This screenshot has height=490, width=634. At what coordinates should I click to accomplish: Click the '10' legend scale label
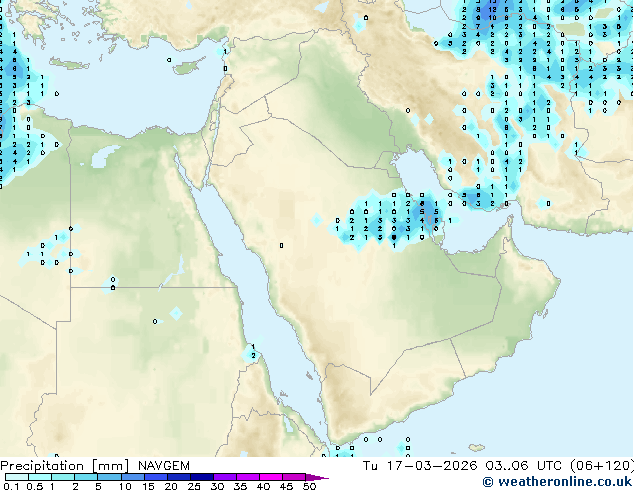[125, 486]
